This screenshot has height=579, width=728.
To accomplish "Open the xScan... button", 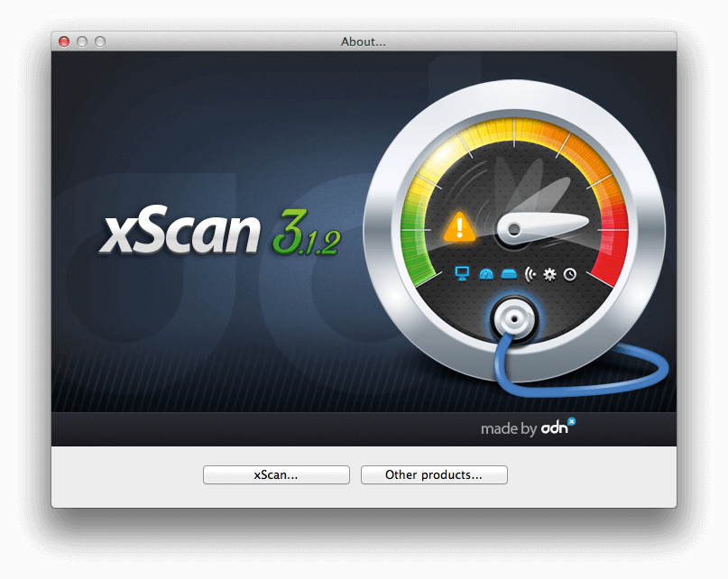I will tap(276, 474).
